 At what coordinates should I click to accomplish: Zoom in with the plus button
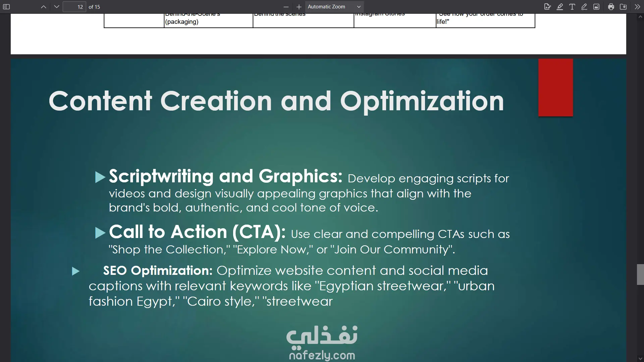click(x=299, y=7)
